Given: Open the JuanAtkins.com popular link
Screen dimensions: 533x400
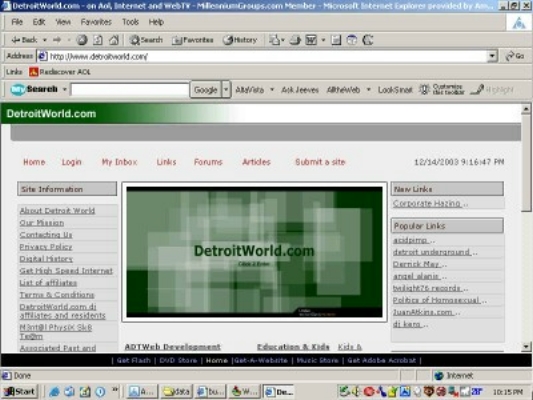Looking at the screenshot, I should [x=423, y=312].
